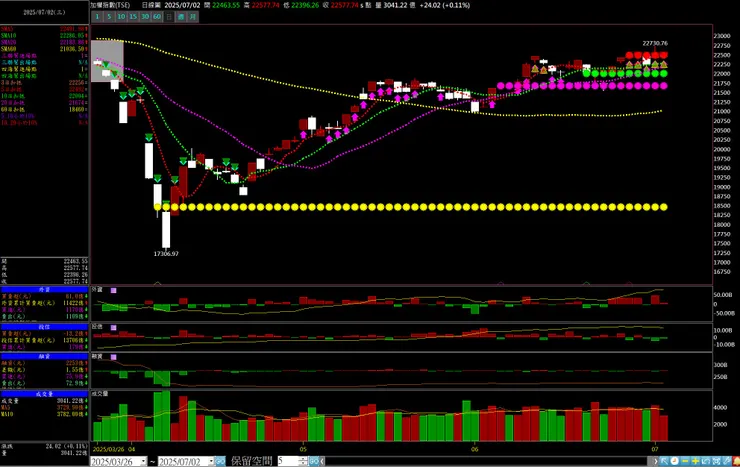Click GO button after the end date
740x467 pixels.
tap(220, 461)
